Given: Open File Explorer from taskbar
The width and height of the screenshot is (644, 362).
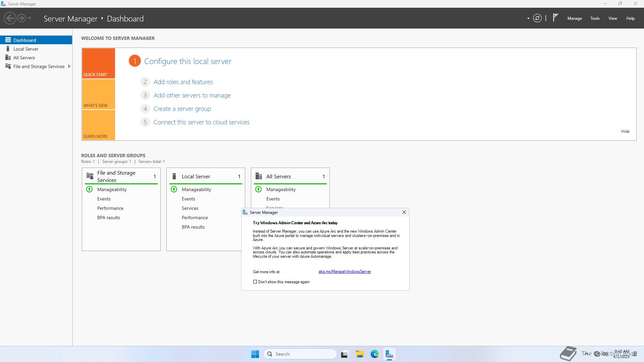Looking at the screenshot, I should [360, 354].
